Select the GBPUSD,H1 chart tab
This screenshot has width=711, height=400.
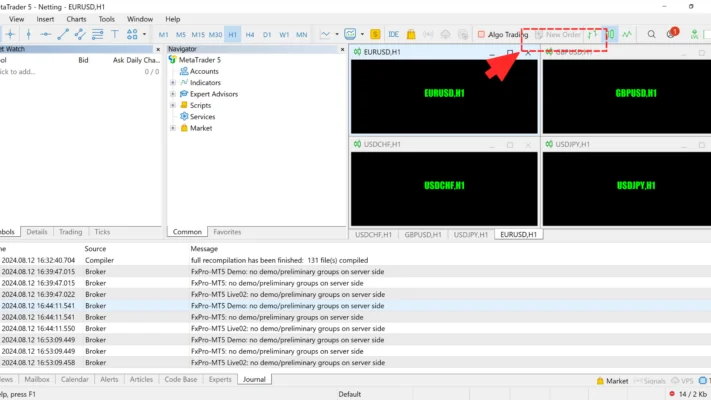424,234
